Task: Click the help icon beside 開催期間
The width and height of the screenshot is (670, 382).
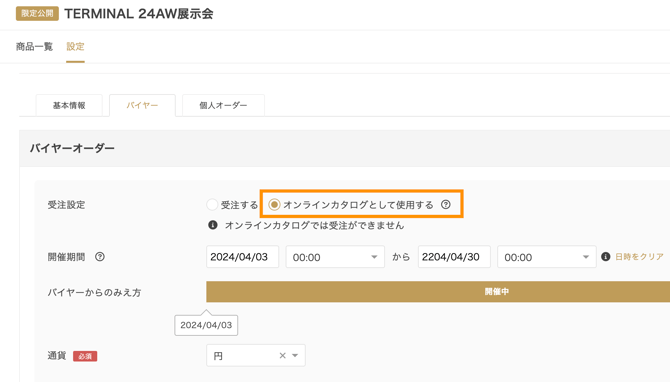Action: [x=100, y=257]
